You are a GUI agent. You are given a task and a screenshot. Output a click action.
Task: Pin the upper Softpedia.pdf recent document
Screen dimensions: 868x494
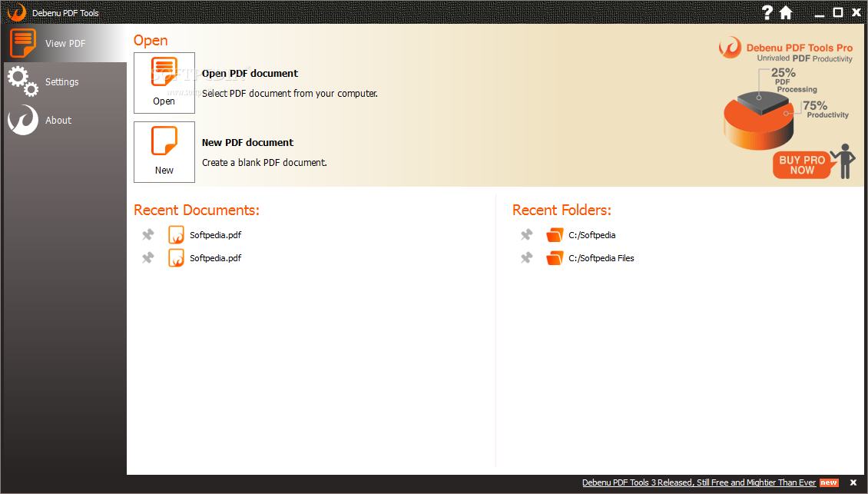[x=147, y=235]
